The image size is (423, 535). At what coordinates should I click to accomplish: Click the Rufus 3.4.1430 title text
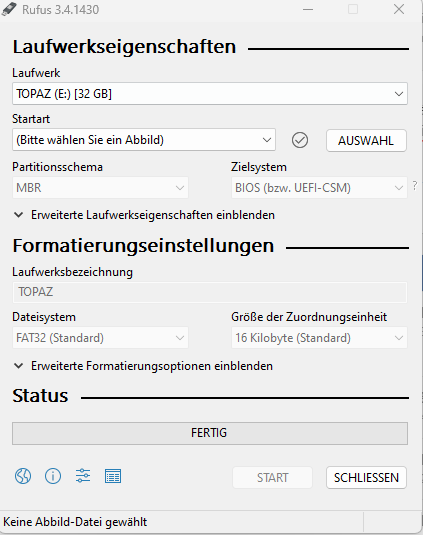click(x=61, y=10)
